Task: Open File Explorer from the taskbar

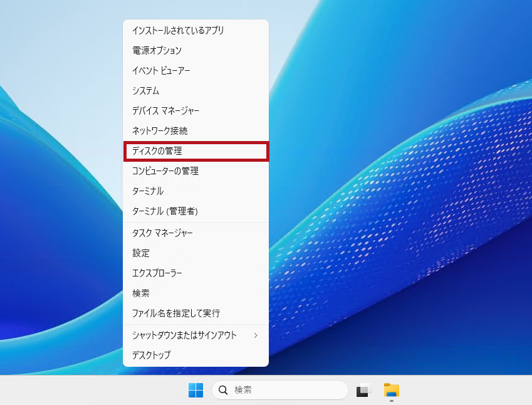Action: 392,390
